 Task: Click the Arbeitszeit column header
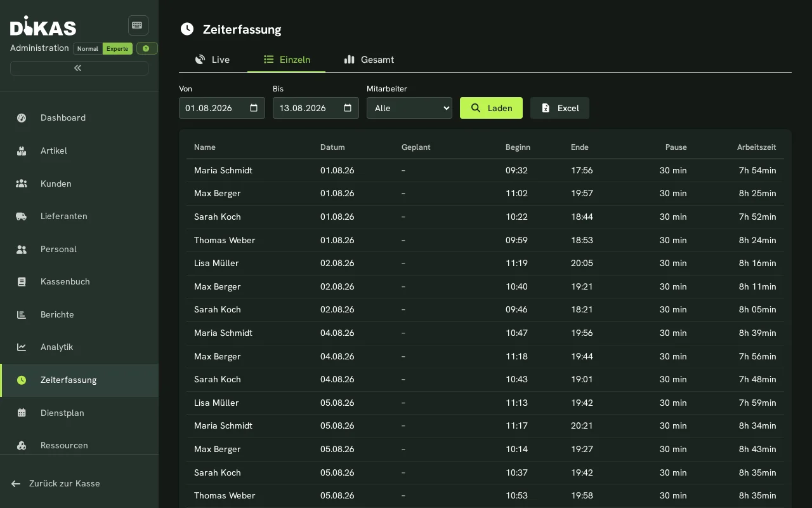pos(756,147)
